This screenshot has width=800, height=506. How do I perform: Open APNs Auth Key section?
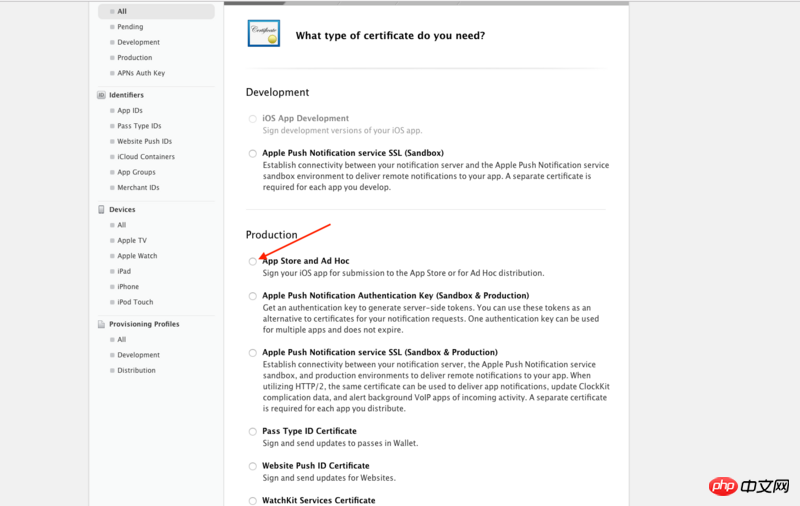point(141,73)
